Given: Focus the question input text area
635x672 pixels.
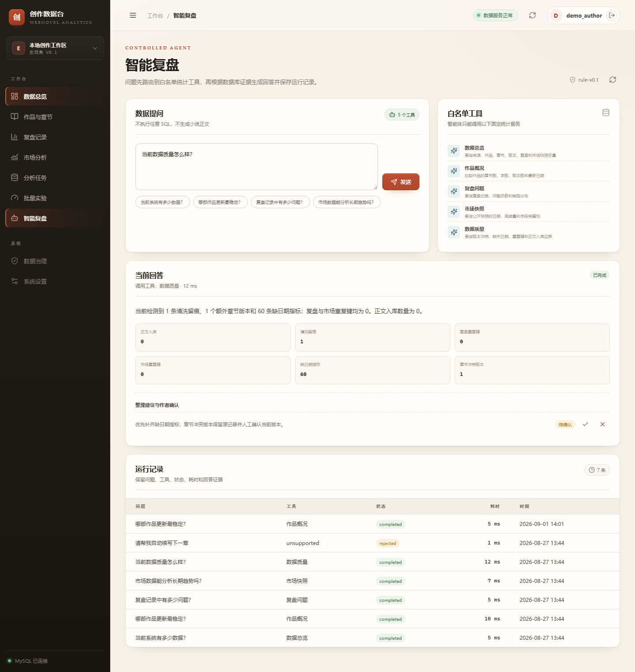Looking at the screenshot, I should click(257, 167).
